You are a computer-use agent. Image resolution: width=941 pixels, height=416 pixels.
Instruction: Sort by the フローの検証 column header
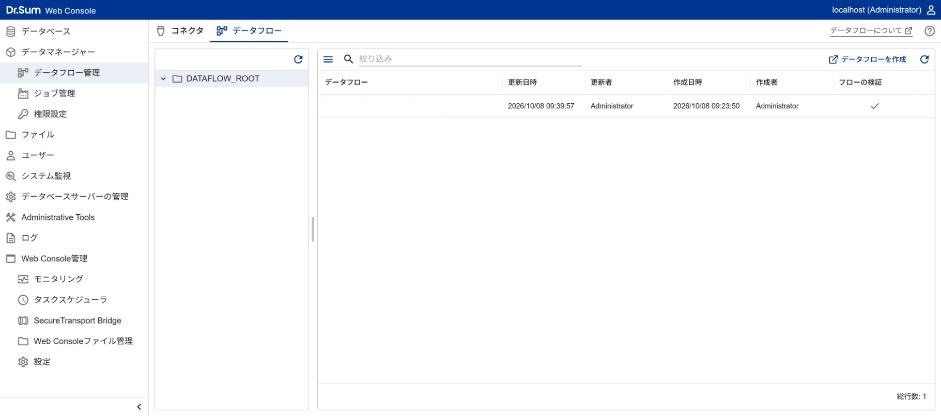coord(861,82)
